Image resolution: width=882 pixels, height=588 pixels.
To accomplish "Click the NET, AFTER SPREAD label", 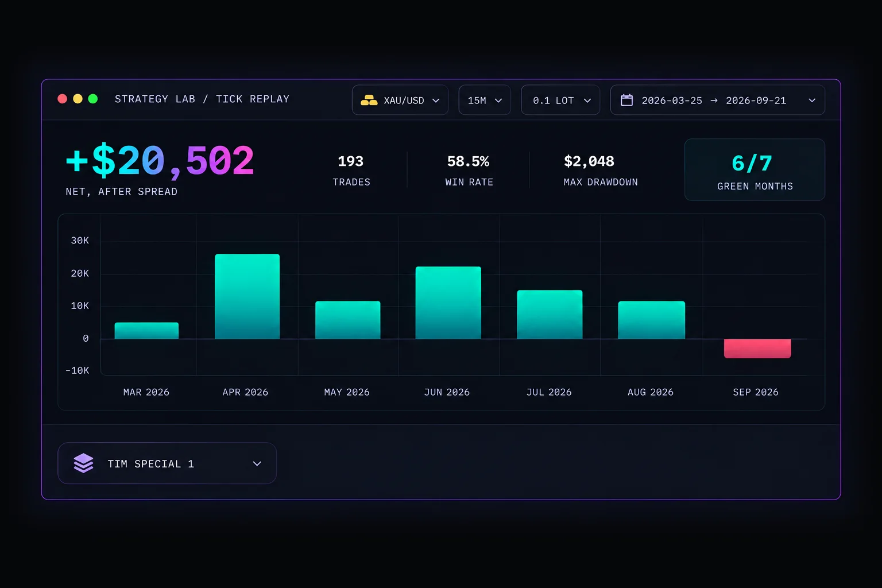I will (x=122, y=192).
